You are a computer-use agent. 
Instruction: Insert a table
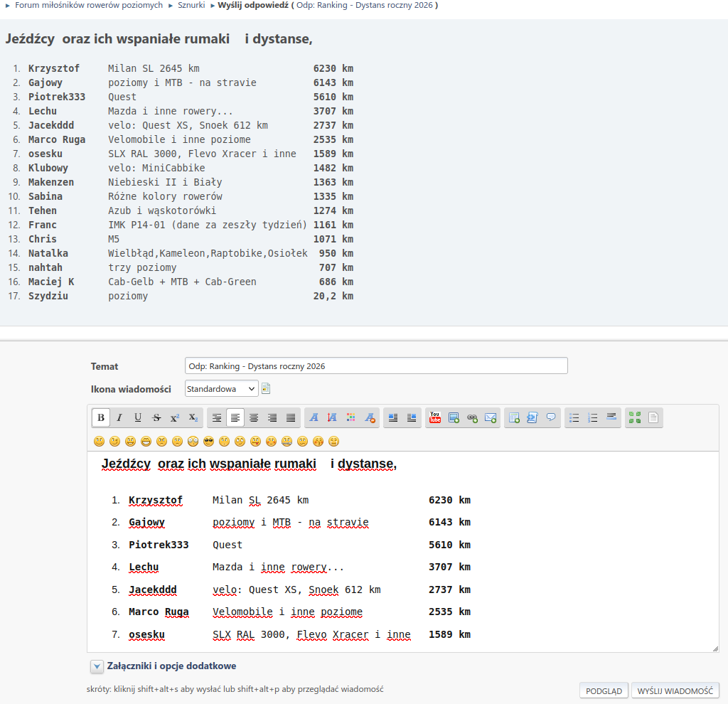click(x=514, y=417)
